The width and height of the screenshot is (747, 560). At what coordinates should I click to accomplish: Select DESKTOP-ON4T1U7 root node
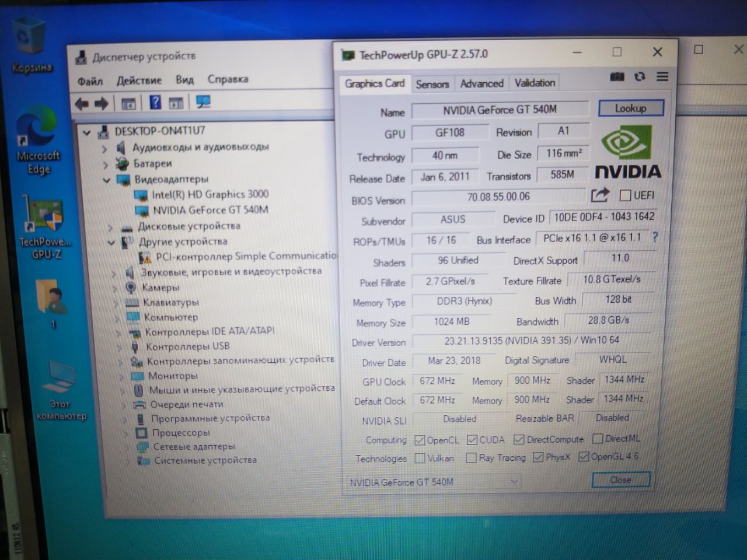(159, 131)
